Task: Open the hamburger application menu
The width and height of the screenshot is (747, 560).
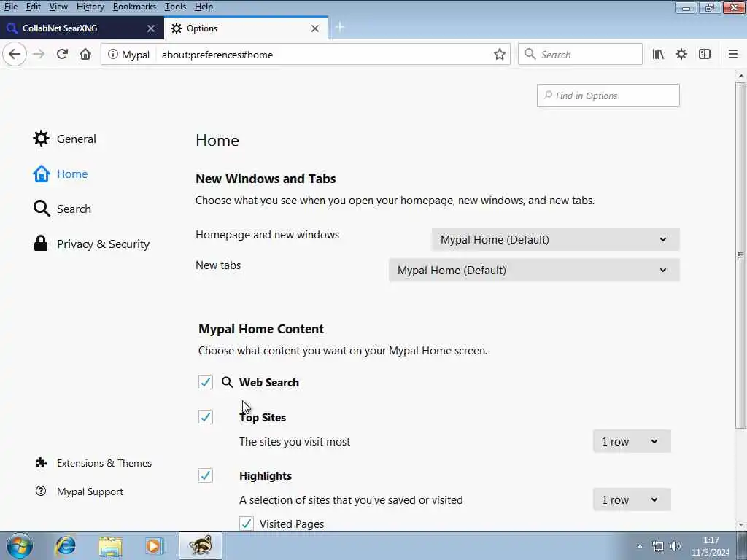Action: [x=732, y=54]
